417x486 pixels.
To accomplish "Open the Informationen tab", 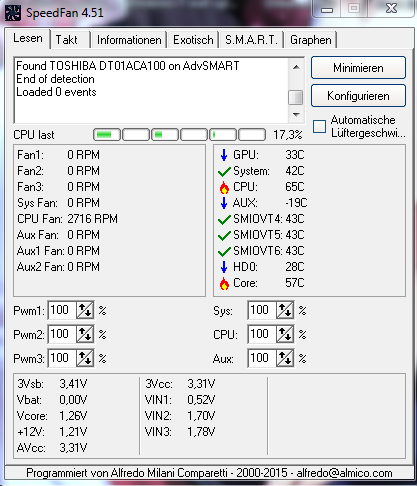I will (x=129, y=40).
